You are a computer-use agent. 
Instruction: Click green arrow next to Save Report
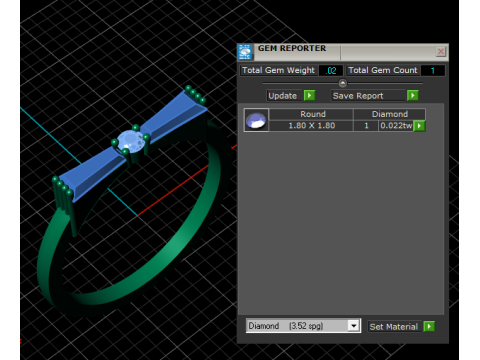coord(413,96)
